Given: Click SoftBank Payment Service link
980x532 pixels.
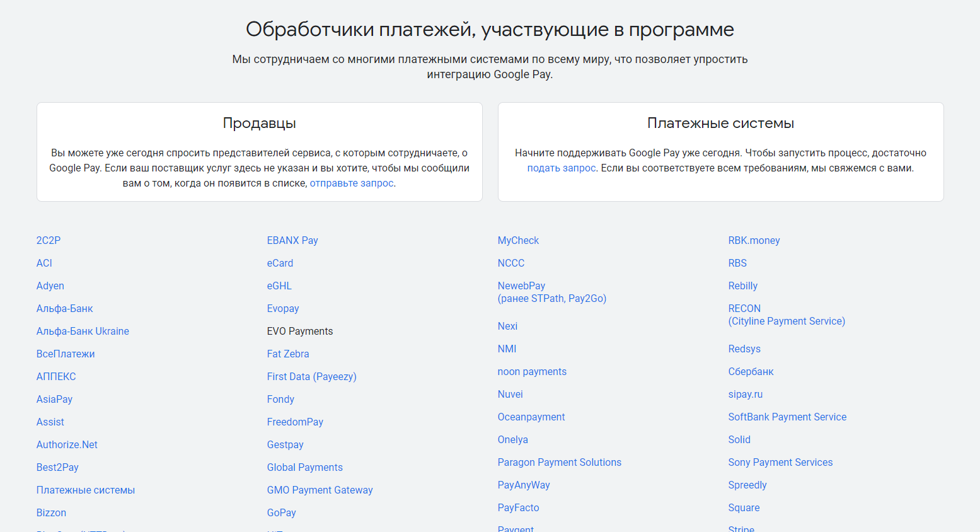Looking at the screenshot, I should [x=787, y=417].
